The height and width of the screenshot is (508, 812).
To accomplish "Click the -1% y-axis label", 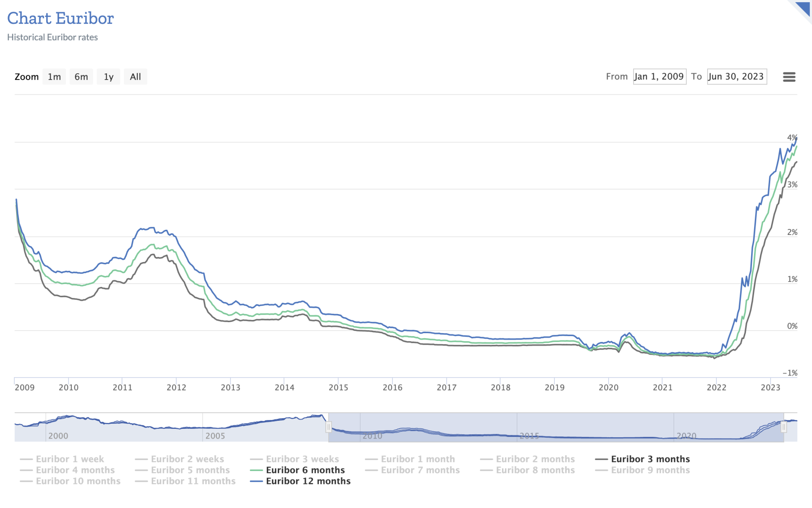I will [790, 373].
